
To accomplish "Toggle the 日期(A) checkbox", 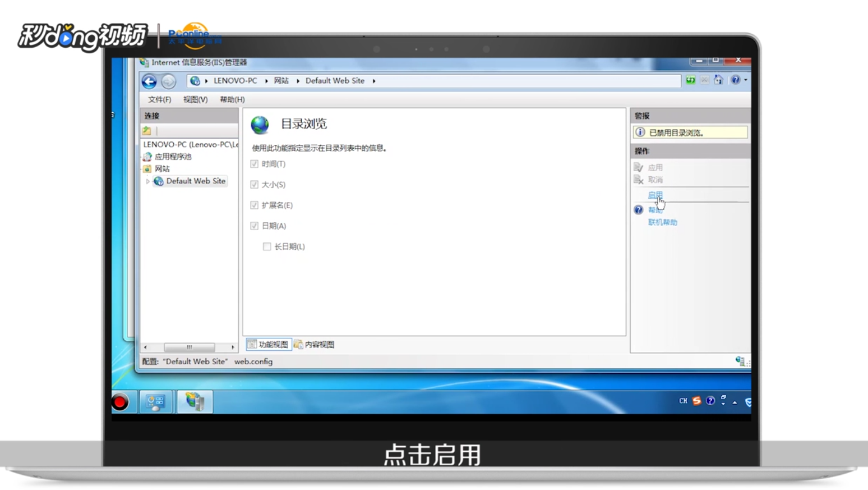I will (x=254, y=226).
